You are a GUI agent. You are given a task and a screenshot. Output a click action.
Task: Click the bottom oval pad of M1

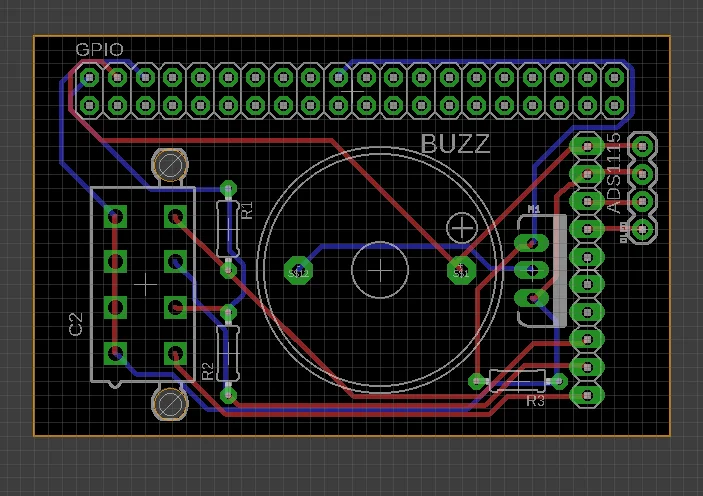[x=531, y=298]
